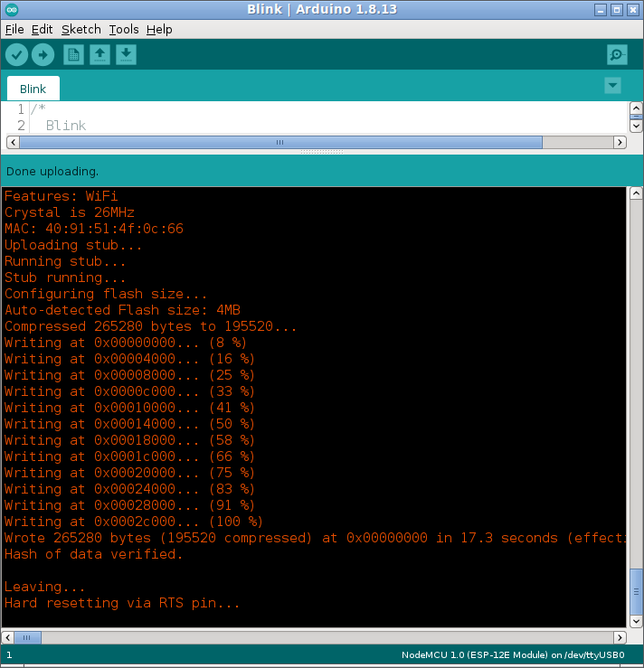
Task: Click the 'Wrote 265280 bytes' console line
Action: pos(315,538)
